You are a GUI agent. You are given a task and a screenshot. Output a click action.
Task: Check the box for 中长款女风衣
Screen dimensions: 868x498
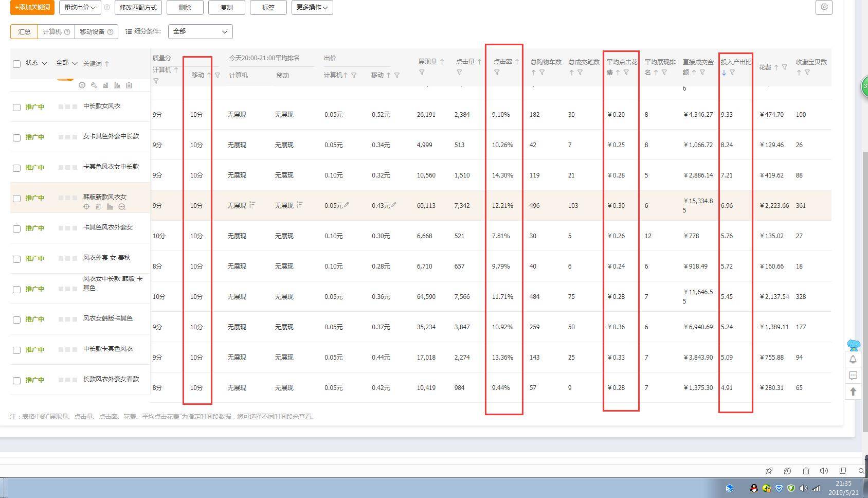click(x=16, y=107)
